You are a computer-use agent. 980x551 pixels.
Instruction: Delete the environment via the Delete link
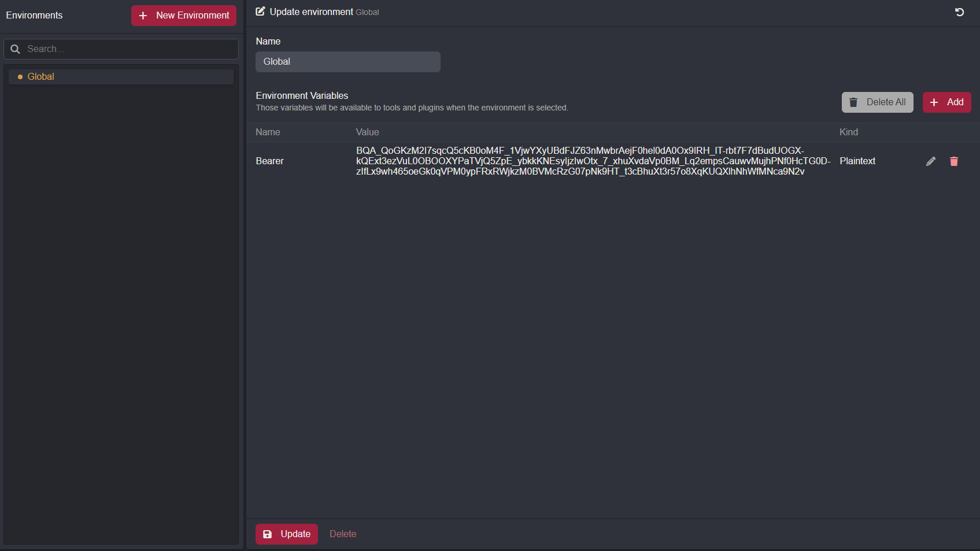click(343, 534)
